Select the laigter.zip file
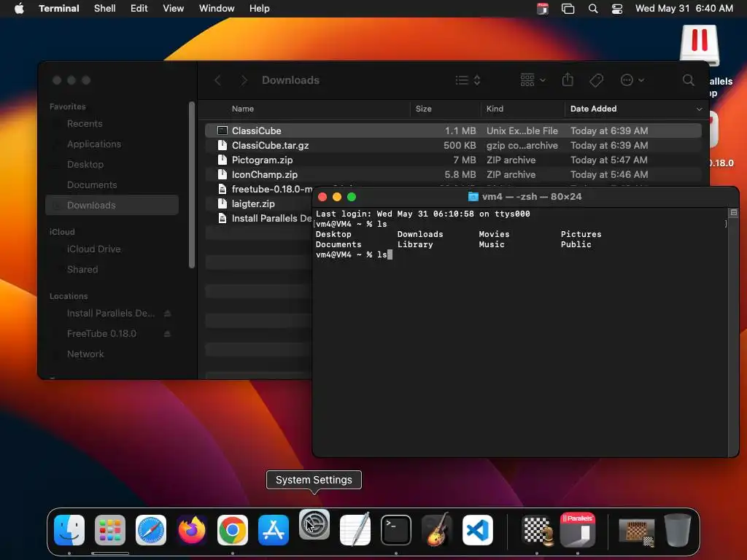747x560 pixels. [x=259, y=204]
